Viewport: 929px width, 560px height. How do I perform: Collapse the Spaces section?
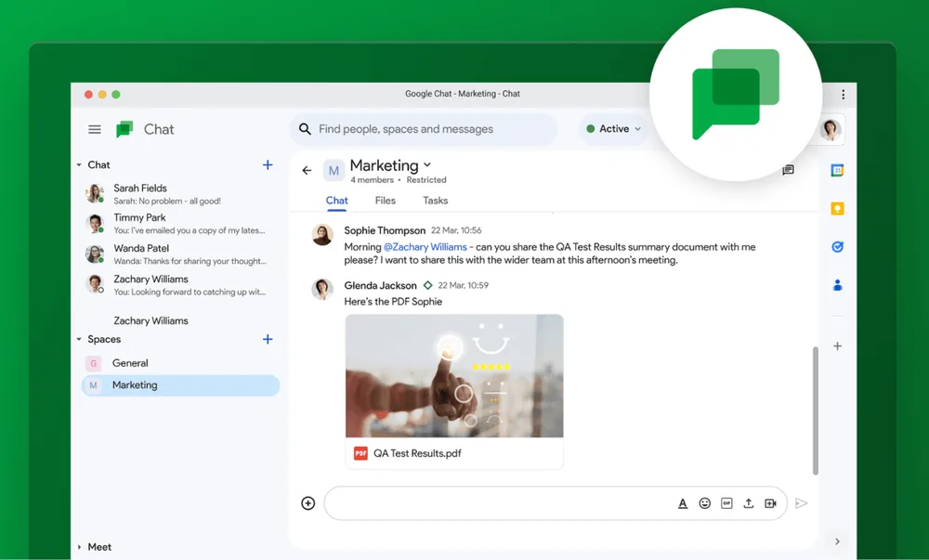pyautogui.click(x=79, y=339)
